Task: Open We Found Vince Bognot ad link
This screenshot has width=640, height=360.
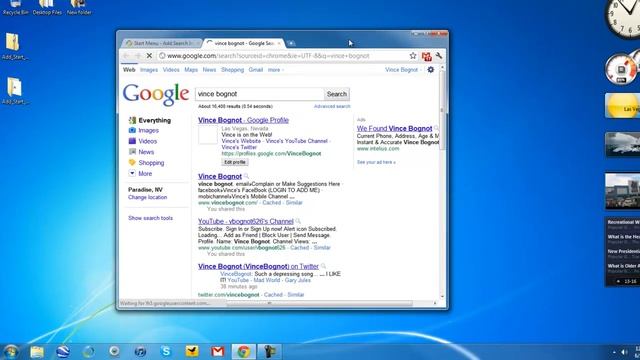Action: point(394,129)
